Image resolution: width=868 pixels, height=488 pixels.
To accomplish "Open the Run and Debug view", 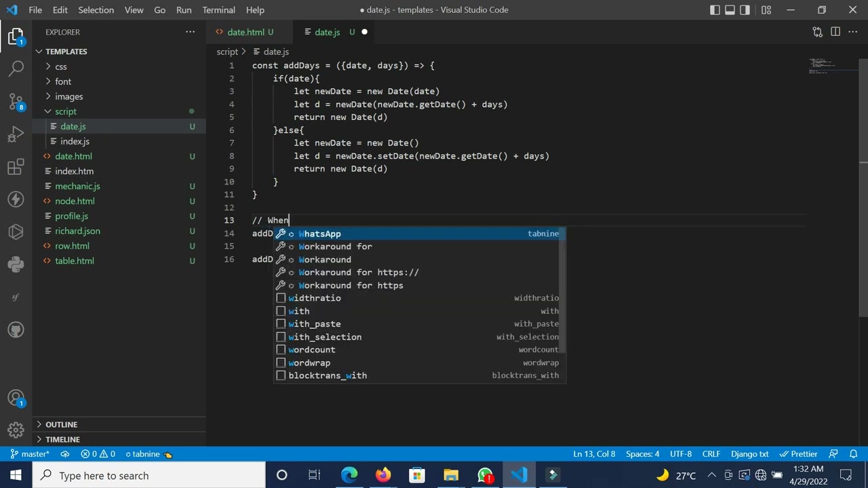I will coord(16,134).
